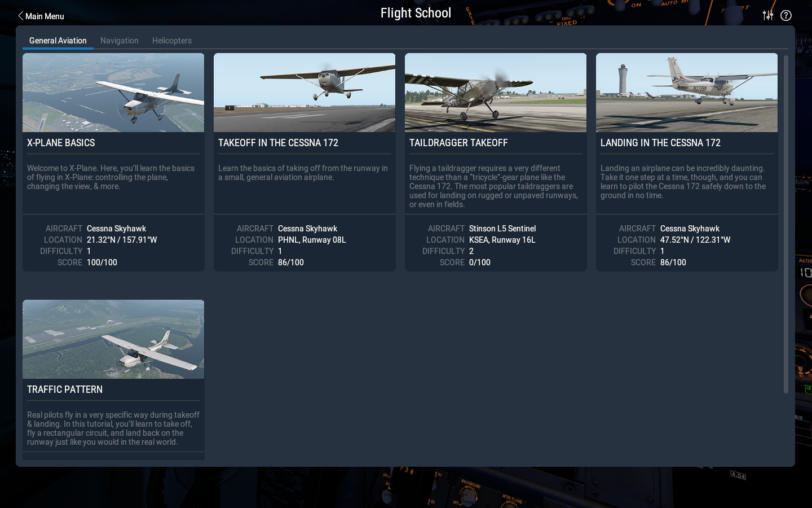This screenshot has width=812, height=508.
Task: Click the Taildragger Takeoff description text
Action: (493, 186)
